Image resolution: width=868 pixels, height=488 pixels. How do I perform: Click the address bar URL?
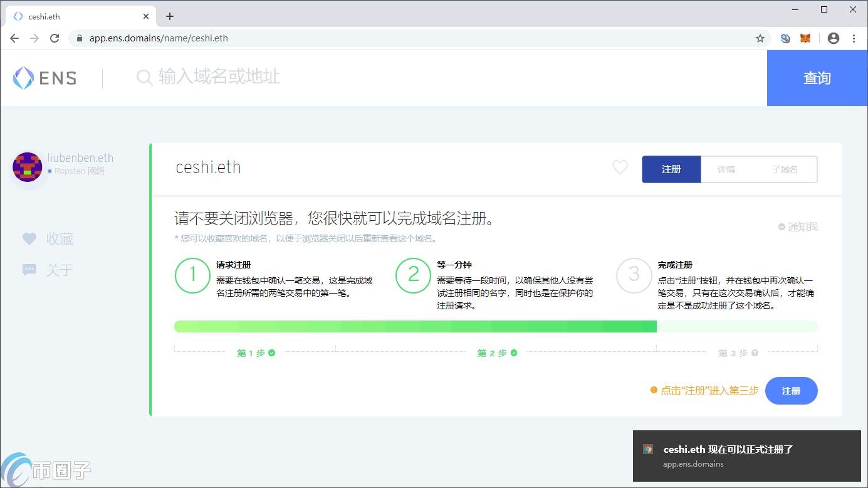pos(159,38)
